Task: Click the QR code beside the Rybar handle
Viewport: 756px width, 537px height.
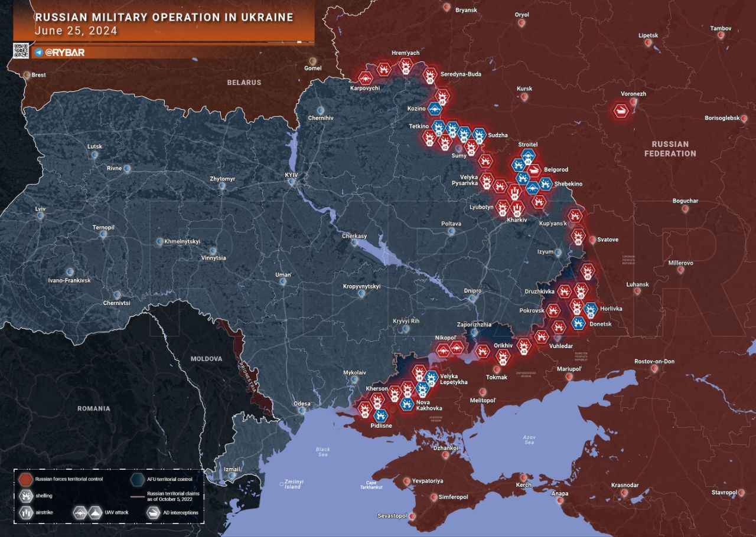Action: [x=21, y=51]
